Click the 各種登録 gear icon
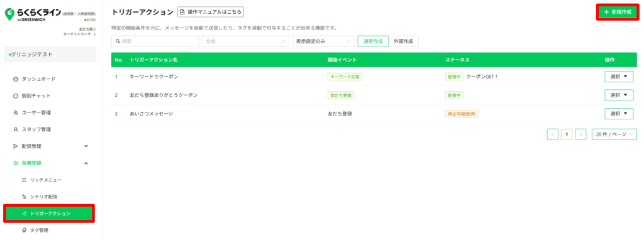644x240 pixels. [x=16, y=163]
